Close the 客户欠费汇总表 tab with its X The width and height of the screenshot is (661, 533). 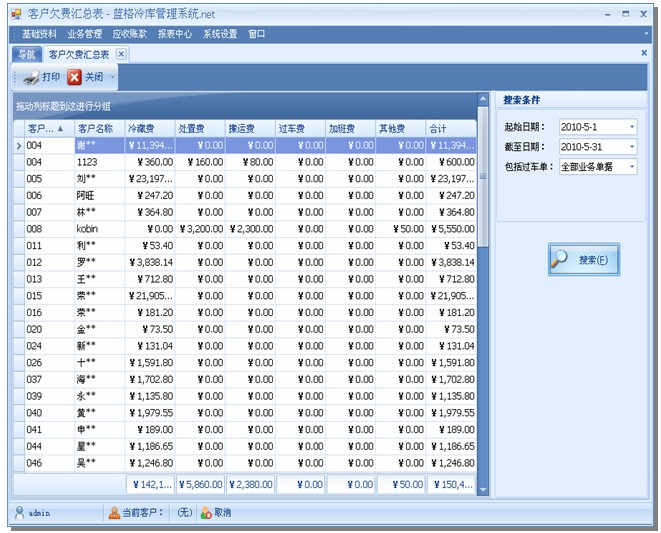coord(121,54)
